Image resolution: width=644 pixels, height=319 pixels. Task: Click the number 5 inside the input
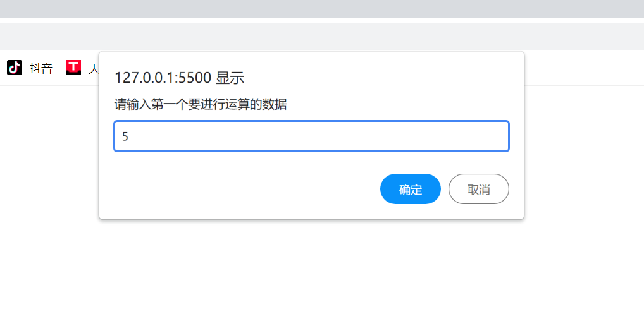[125, 136]
